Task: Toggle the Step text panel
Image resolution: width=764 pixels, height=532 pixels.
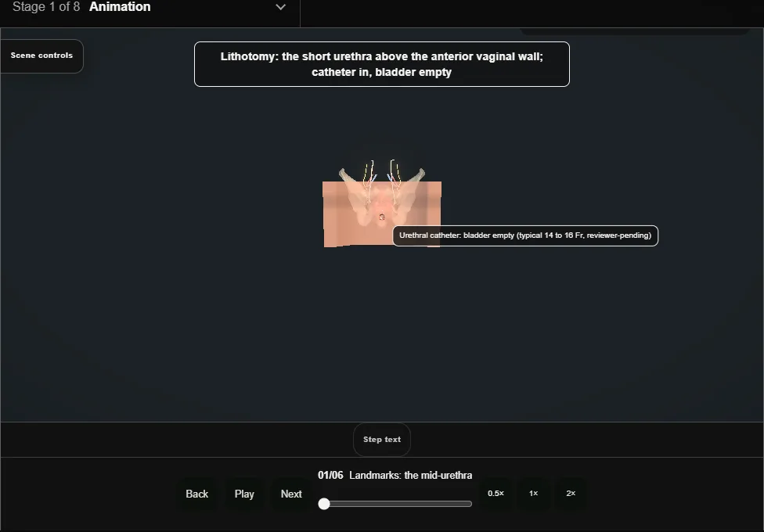Action: (382, 440)
